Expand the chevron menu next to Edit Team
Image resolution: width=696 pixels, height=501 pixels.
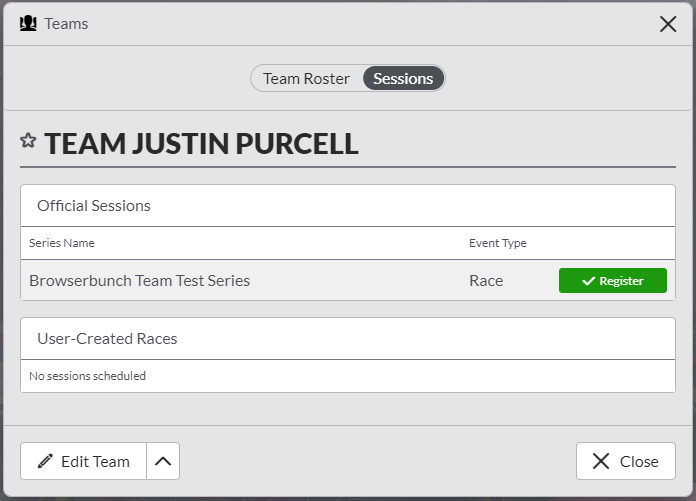pos(163,461)
